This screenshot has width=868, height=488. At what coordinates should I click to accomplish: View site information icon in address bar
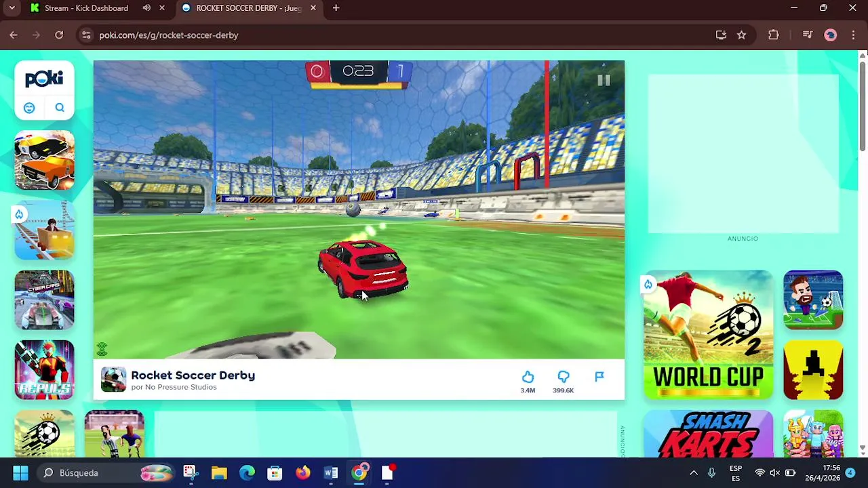click(x=86, y=35)
